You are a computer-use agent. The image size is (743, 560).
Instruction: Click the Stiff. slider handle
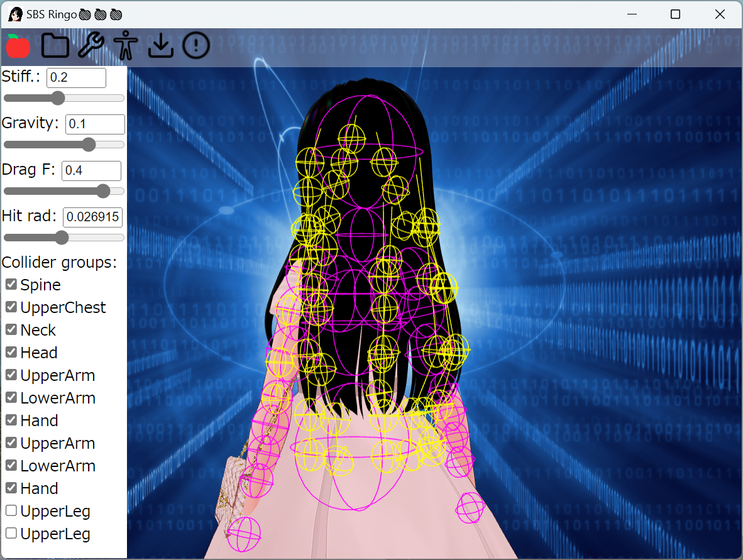58,98
